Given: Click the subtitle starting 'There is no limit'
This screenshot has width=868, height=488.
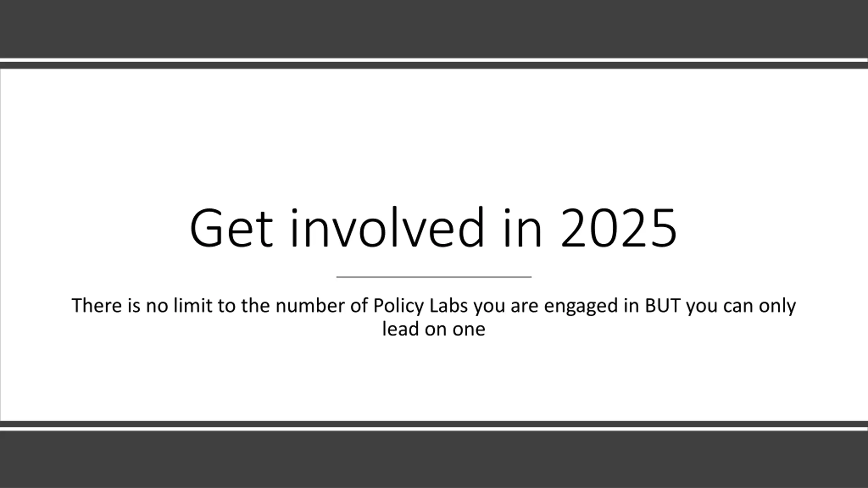Looking at the screenshot, I should pyautogui.click(x=434, y=317).
